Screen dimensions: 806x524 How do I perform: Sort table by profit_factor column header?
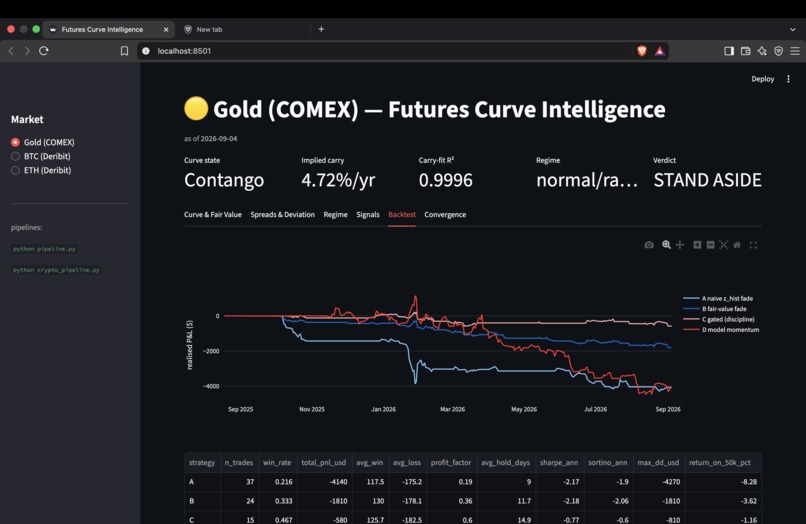pyautogui.click(x=451, y=462)
